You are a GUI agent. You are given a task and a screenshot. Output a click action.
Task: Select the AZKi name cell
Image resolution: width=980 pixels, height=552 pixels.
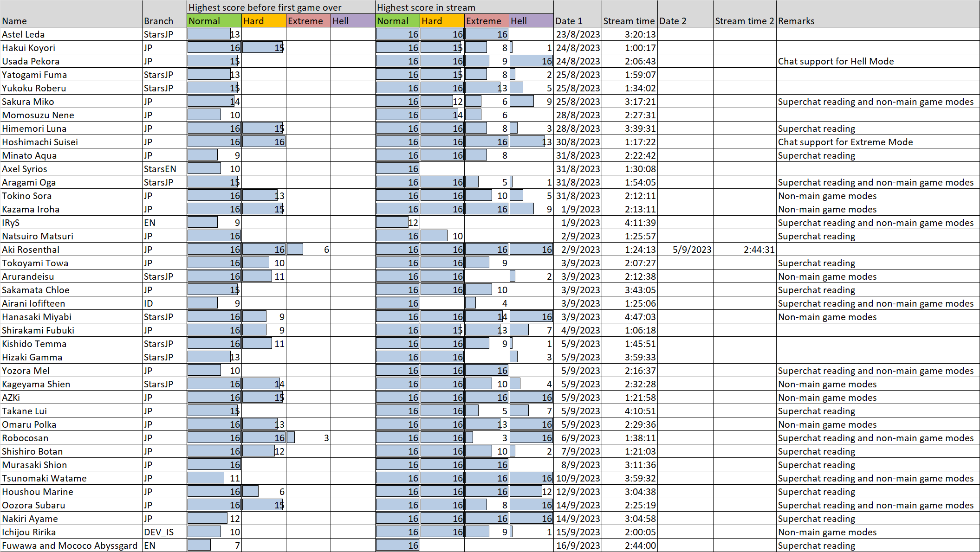coord(71,398)
